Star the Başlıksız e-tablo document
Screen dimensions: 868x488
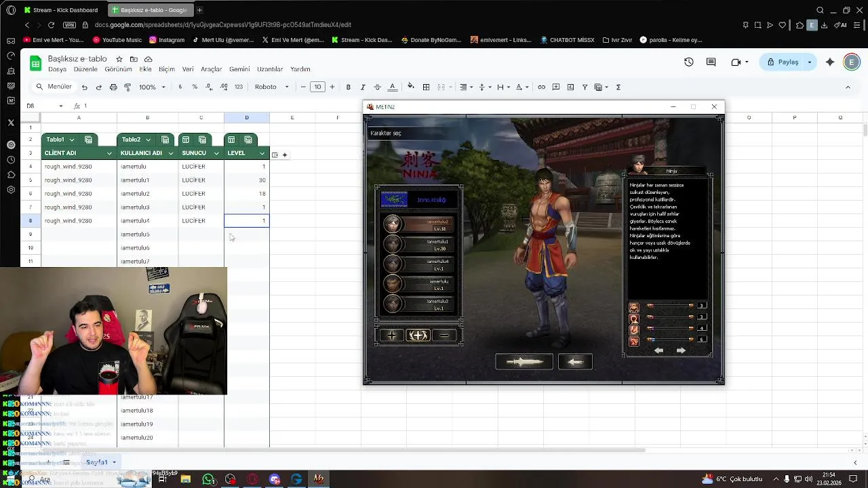(x=119, y=59)
